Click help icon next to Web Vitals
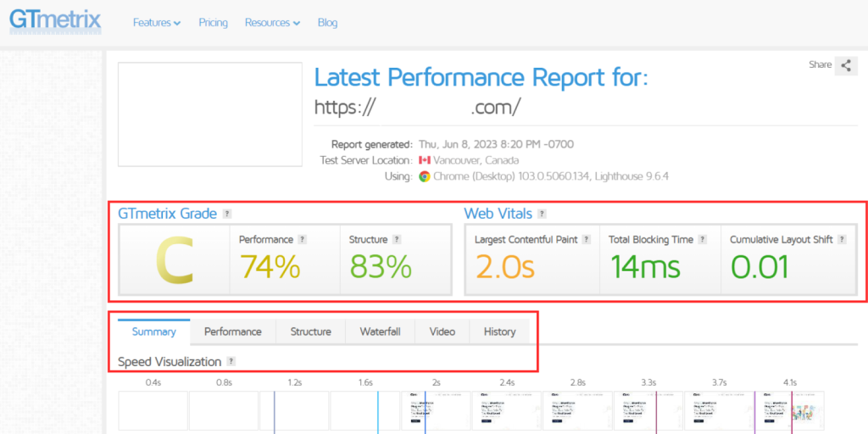Image resolution: width=868 pixels, height=434 pixels. pos(542,214)
